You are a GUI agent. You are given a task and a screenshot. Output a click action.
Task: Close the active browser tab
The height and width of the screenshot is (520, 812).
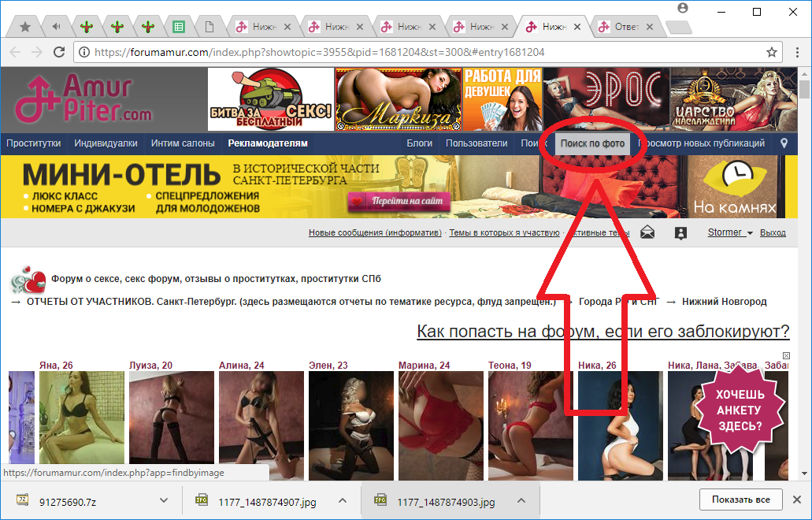[578, 27]
